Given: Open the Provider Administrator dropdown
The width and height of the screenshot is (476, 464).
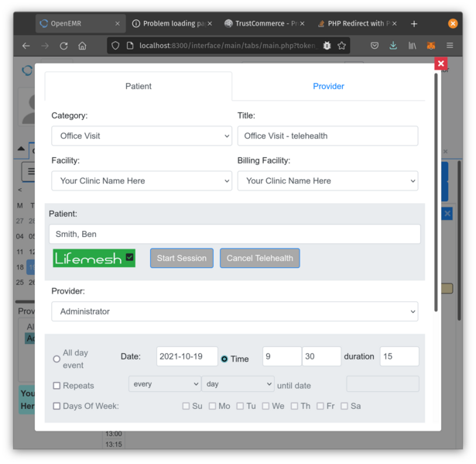Looking at the screenshot, I should click(235, 311).
